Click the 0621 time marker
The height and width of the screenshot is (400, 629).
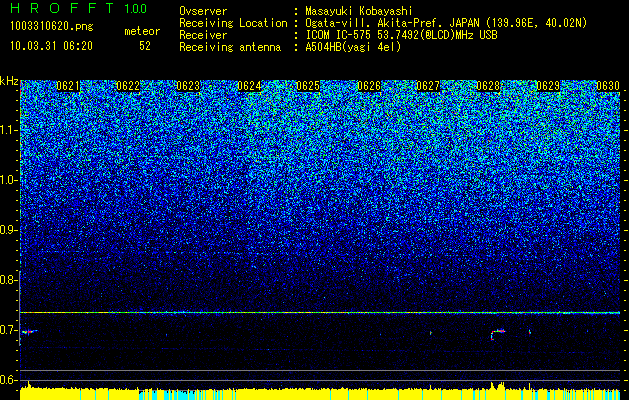tap(68, 86)
